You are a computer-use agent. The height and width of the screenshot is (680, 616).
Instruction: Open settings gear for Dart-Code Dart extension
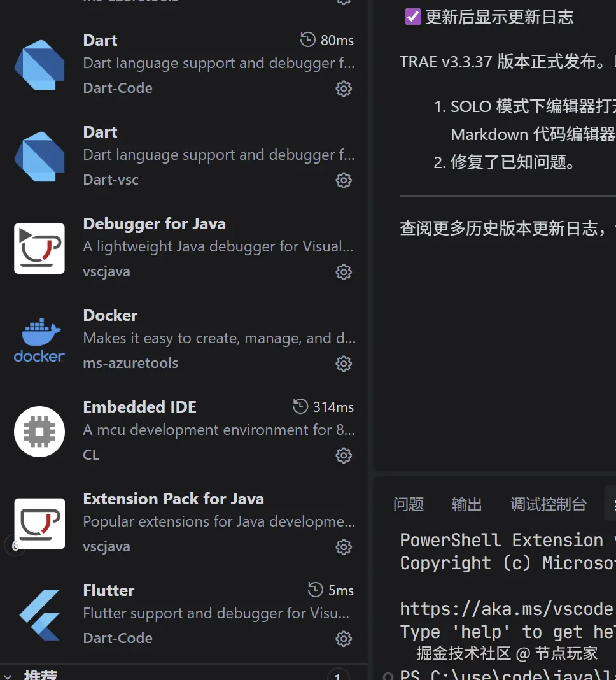coord(344,89)
